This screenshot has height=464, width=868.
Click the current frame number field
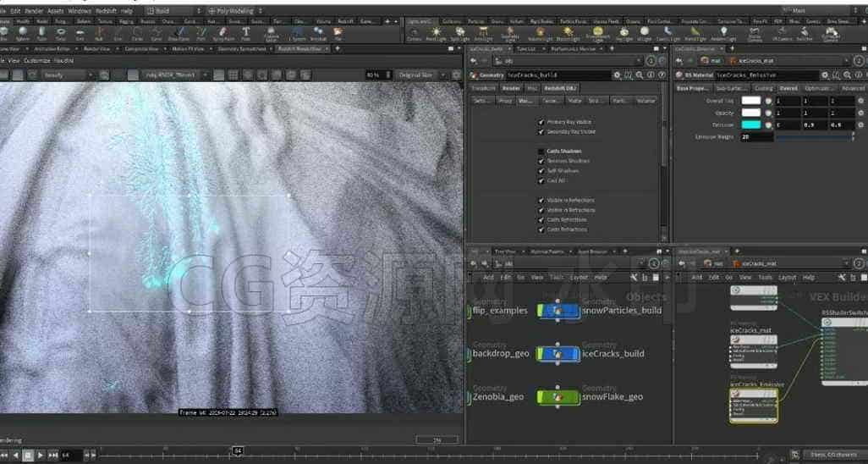click(x=70, y=456)
